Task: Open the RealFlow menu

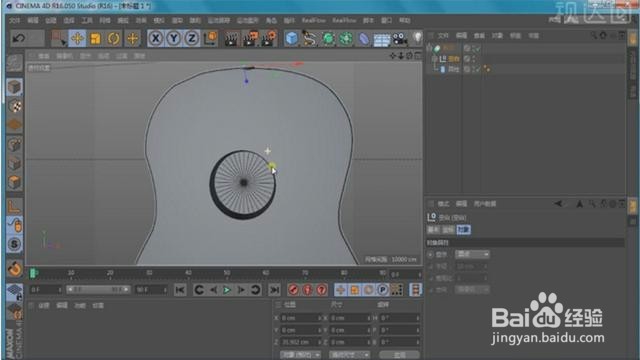Action: (313, 20)
